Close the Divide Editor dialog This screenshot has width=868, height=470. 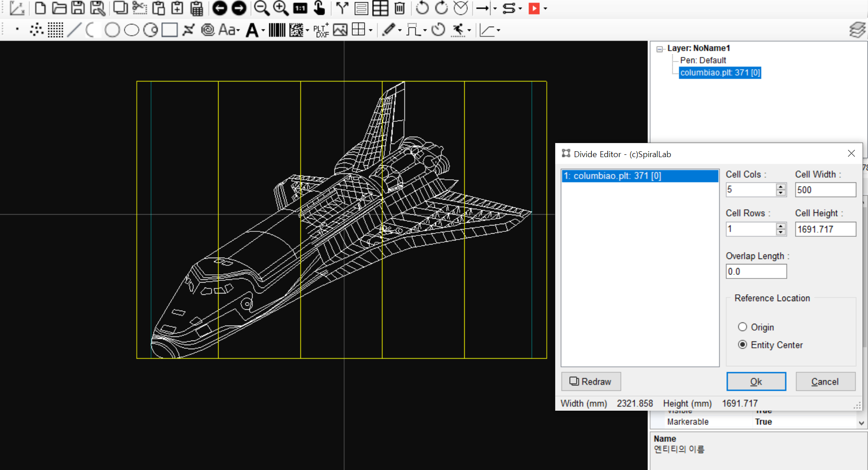(x=851, y=153)
